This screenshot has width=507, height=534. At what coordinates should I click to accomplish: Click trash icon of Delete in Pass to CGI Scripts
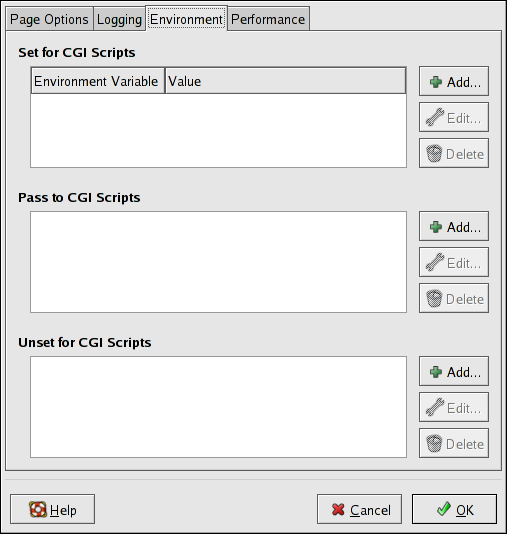coord(434,298)
